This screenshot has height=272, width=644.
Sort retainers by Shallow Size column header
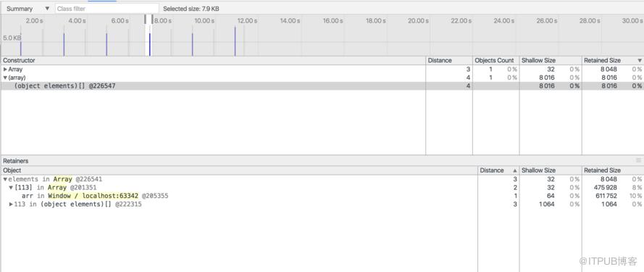coord(551,170)
